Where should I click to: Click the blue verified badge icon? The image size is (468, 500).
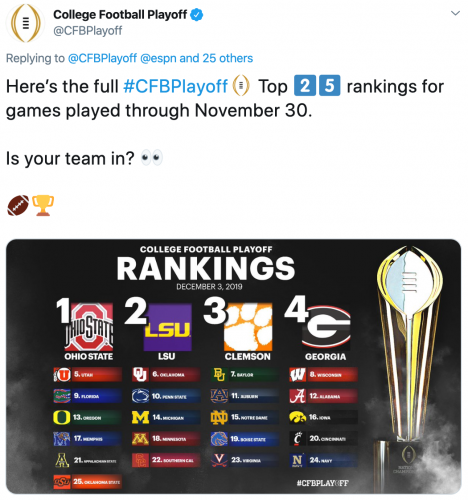(x=197, y=15)
